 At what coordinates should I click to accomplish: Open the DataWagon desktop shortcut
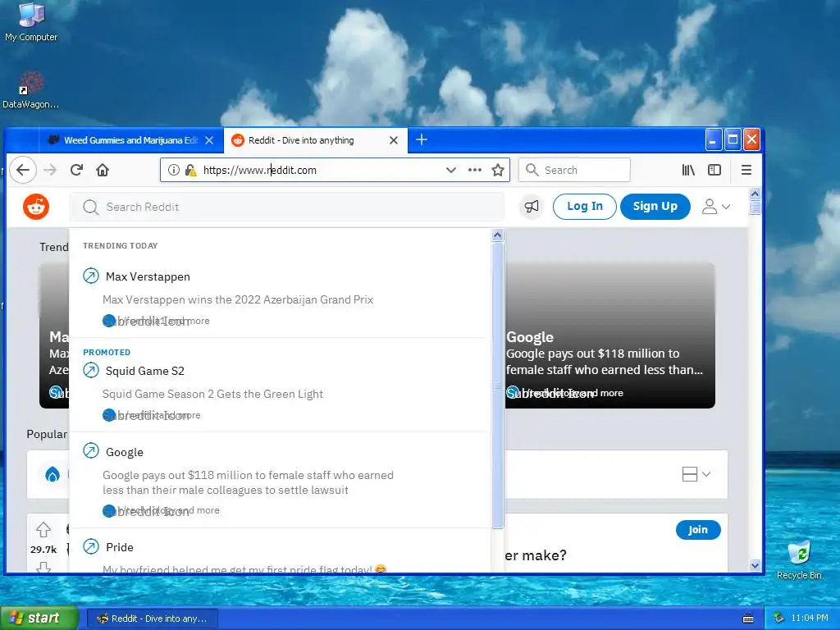coord(31,90)
